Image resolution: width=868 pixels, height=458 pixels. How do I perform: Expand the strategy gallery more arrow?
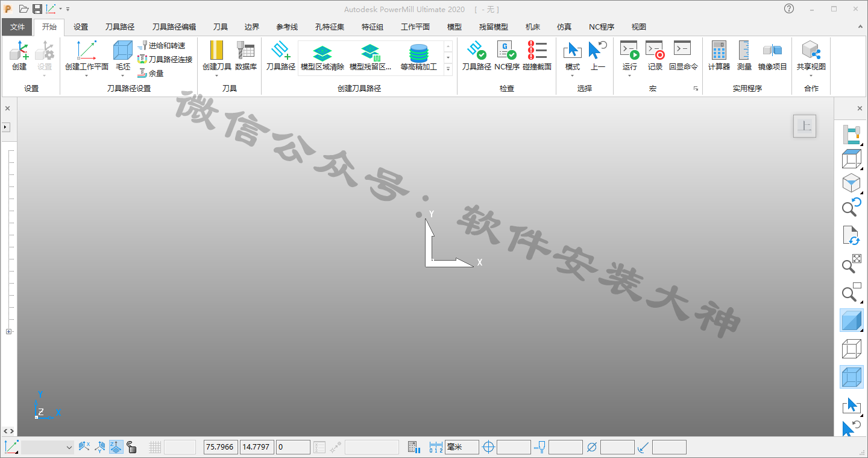(448, 69)
